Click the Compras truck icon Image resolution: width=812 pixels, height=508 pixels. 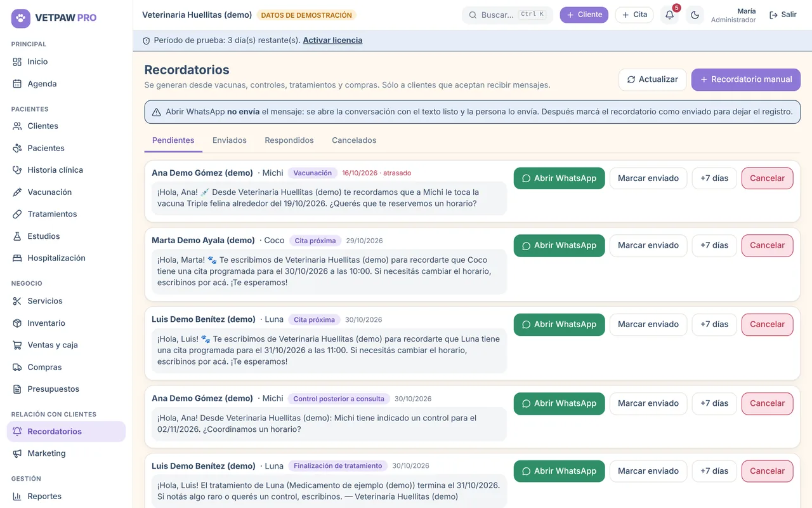[17, 367]
